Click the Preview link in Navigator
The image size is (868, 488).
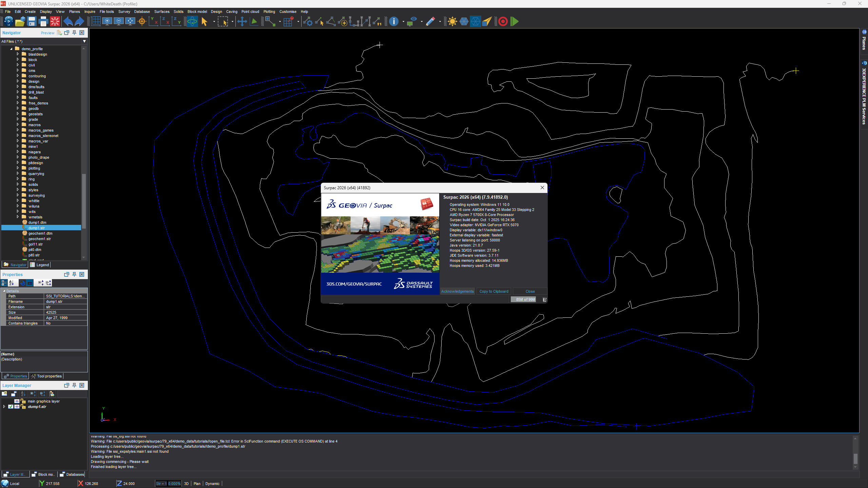coord(47,33)
